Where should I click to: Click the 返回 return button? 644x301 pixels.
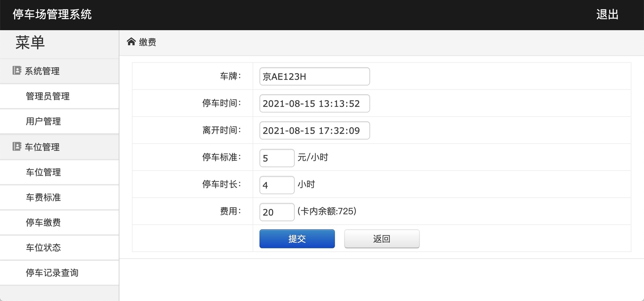[x=381, y=239]
